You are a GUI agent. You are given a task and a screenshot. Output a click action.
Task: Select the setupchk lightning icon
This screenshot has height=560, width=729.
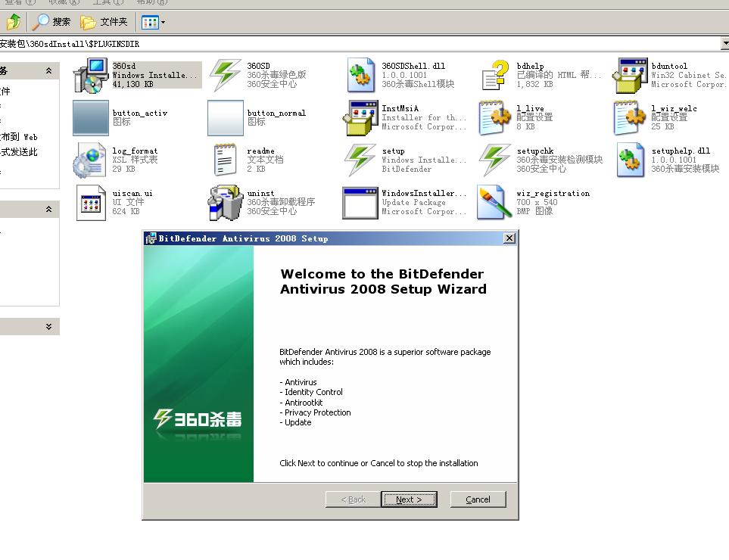pos(494,160)
